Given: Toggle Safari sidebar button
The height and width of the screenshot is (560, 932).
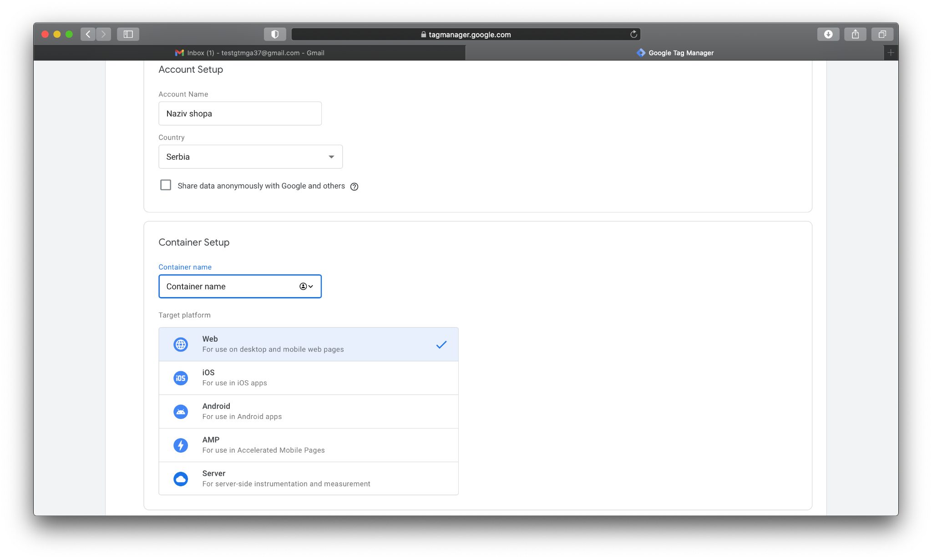Looking at the screenshot, I should tap(128, 34).
